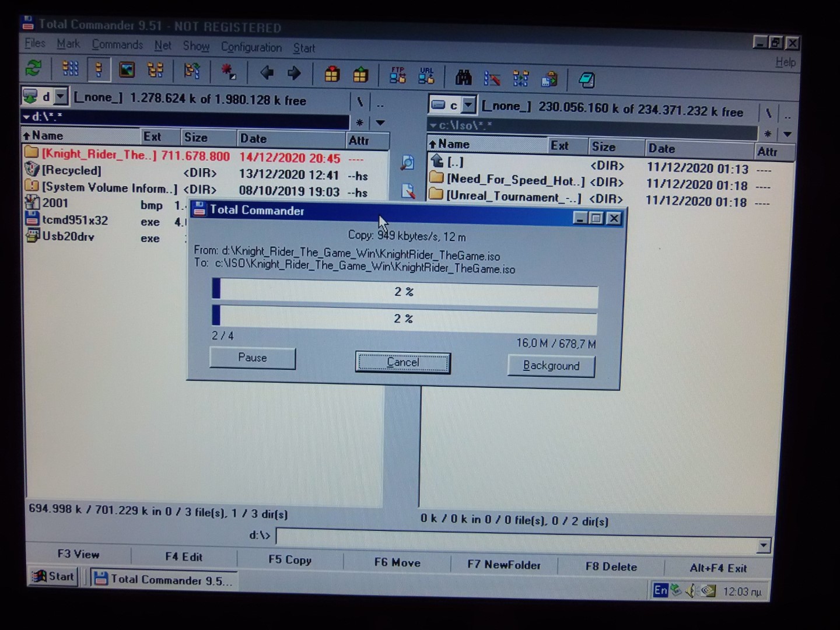Click F3 View function button
This screenshot has width=840, height=630.
[x=78, y=554]
